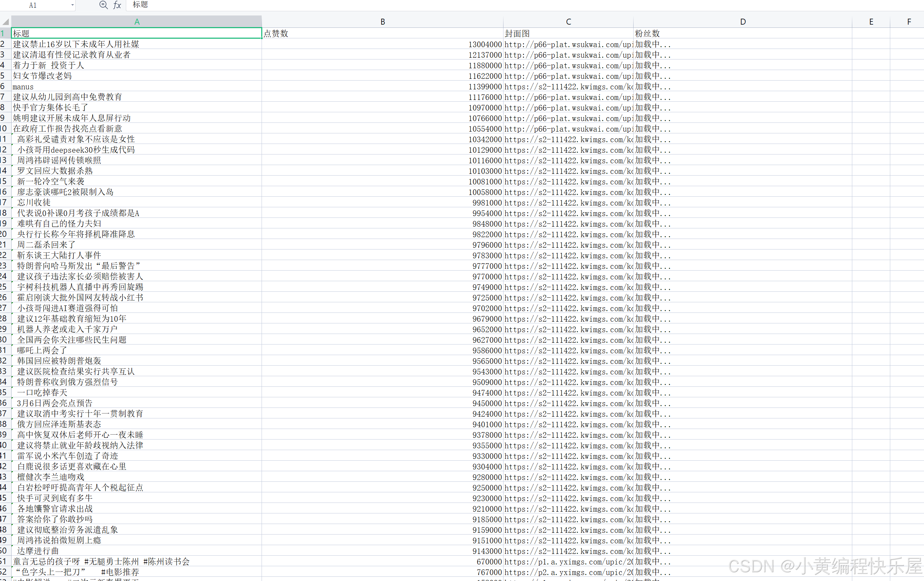924x581 pixels.
Task: Select column B header
Action: click(x=382, y=22)
